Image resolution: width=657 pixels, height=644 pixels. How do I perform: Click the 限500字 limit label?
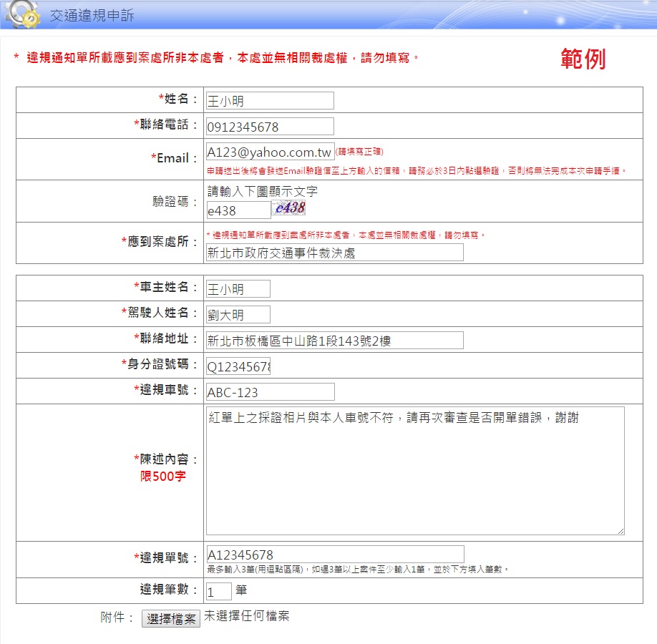point(163,476)
